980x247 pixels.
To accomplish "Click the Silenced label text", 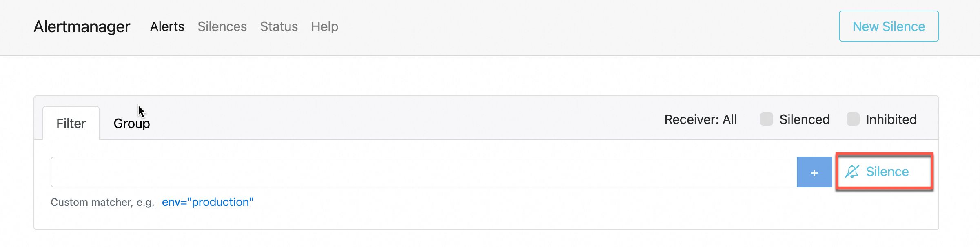I will coord(804,119).
